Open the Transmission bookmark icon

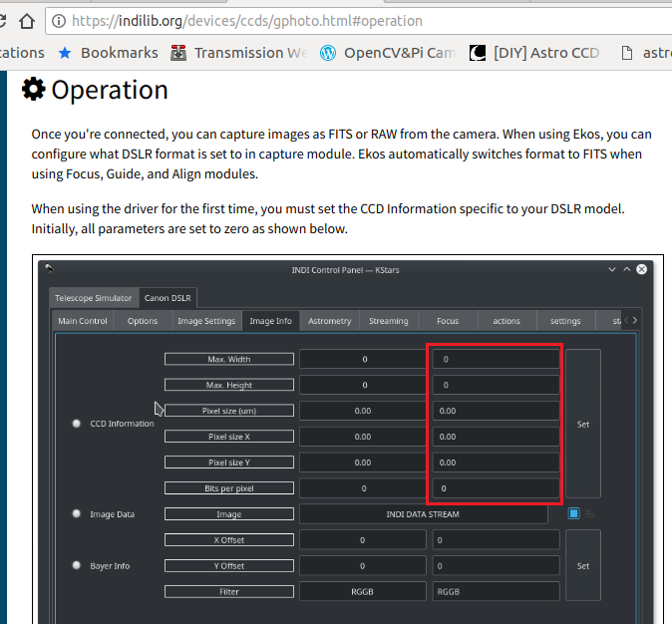click(x=178, y=53)
